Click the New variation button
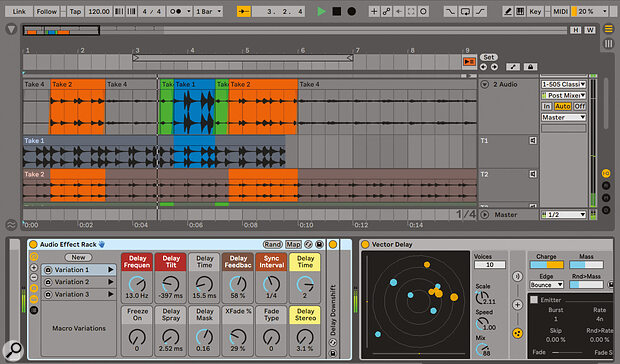 coord(78,257)
